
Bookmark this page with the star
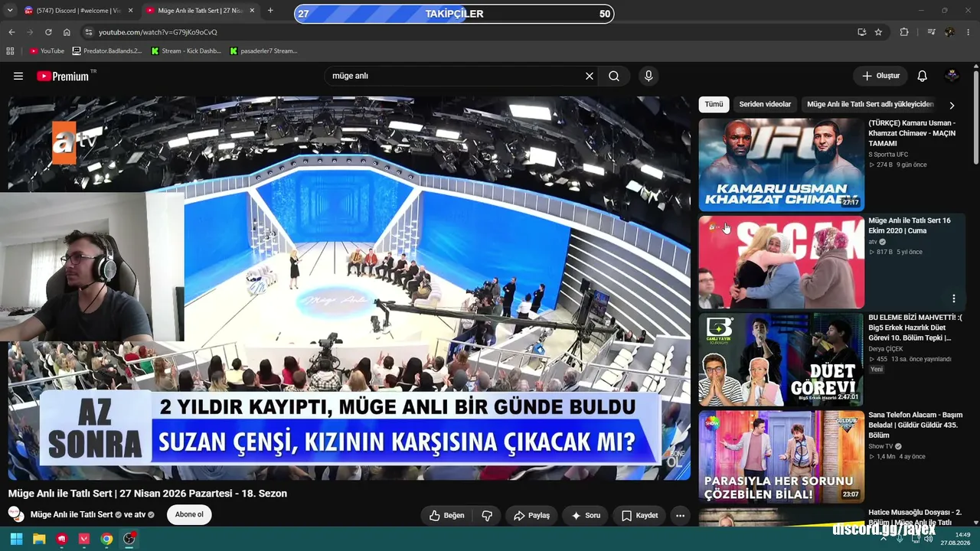coord(878,32)
